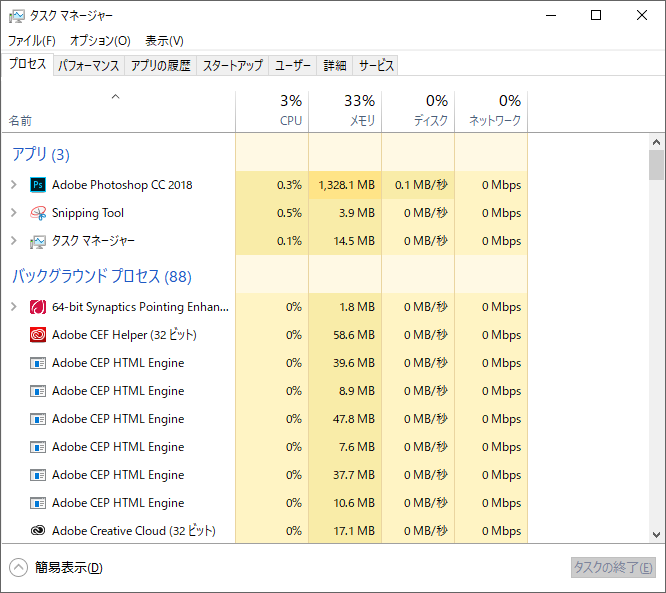Click the Adobe Photoshop CC 2018 icon
666x593 pixels.
(38, 185)
